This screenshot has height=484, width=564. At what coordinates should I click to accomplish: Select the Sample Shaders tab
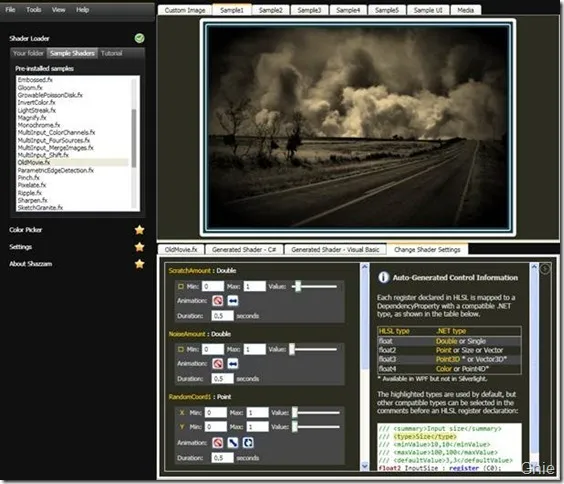(72, 53)
